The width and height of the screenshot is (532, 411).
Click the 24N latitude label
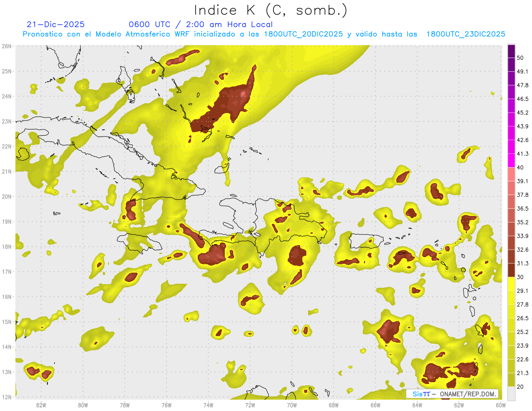7,96
